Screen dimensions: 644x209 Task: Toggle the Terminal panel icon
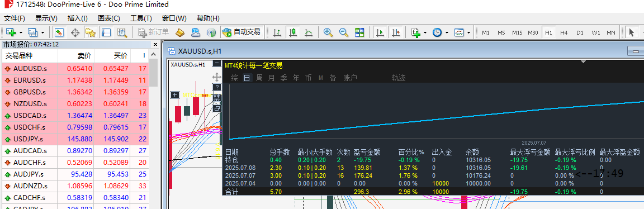[106, 32]
